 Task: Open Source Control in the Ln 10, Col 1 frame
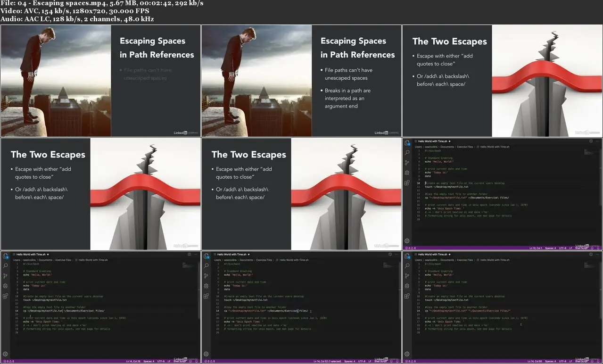[x=407, y=163]
